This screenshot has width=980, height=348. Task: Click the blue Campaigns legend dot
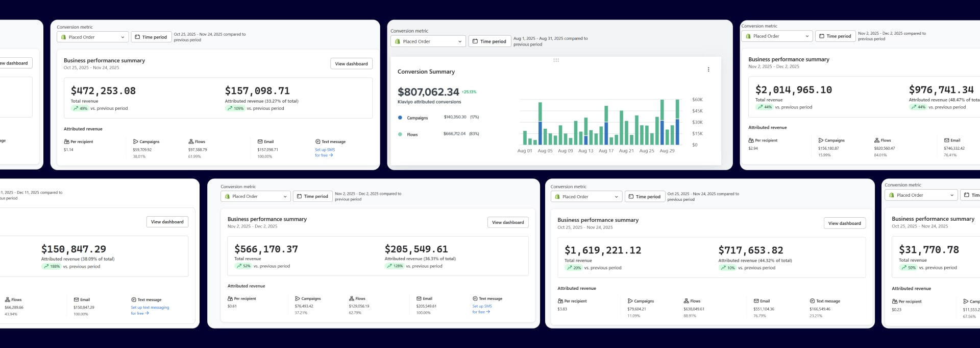click(400, 118)
